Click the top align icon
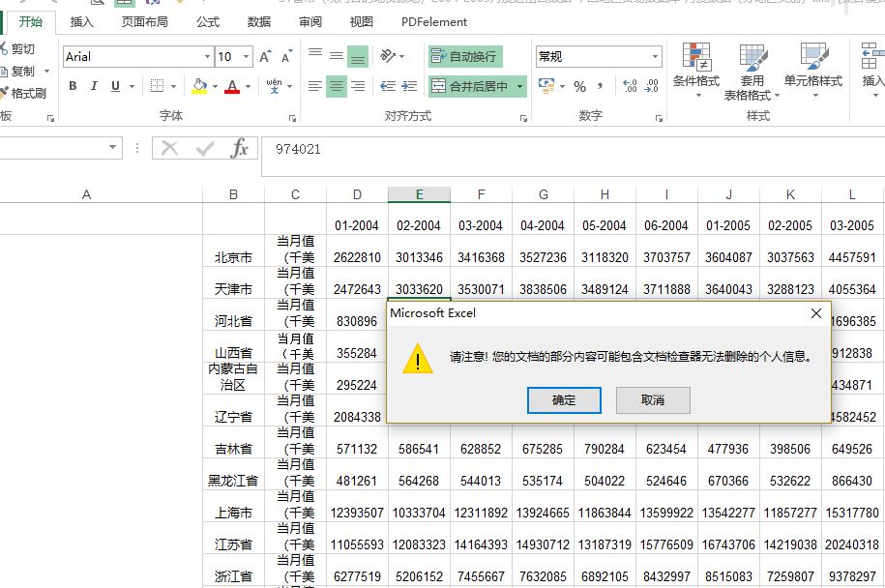This screenshot has width=885, height=588. tap(315, 55)
